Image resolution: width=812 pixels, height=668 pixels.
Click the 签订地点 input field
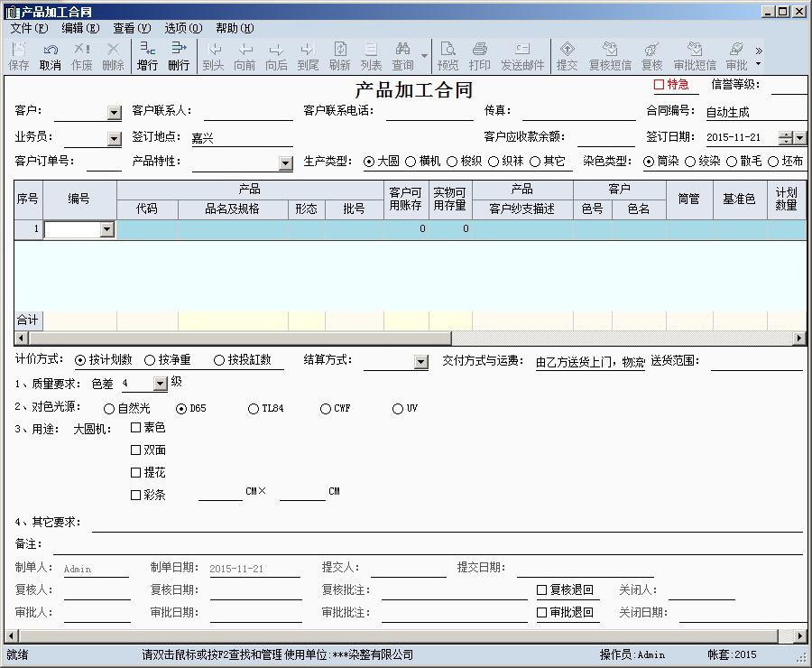(x=241, y=138)
